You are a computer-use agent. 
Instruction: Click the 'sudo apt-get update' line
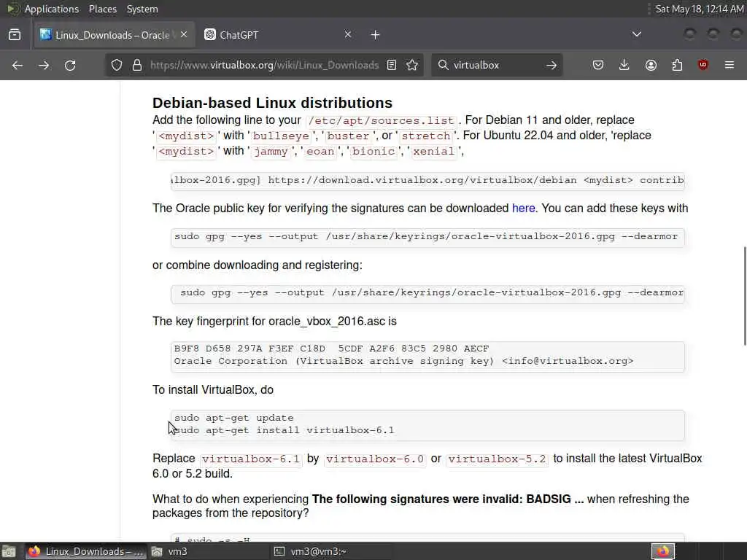(x=234, y=418)
